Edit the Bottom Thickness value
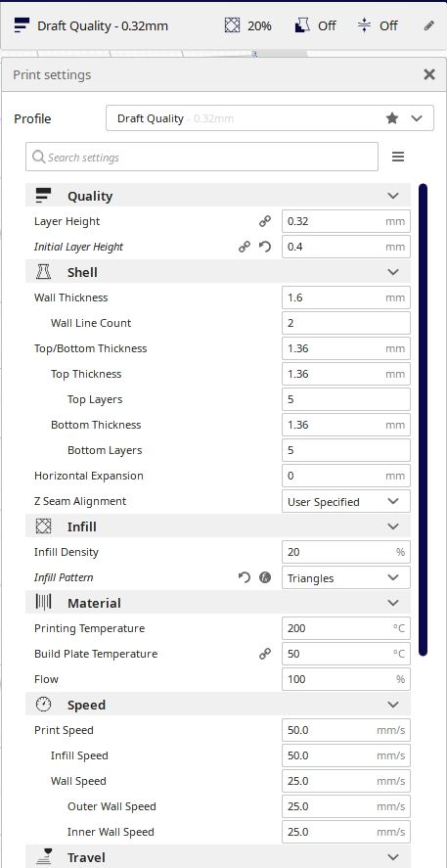 click(x=346, y=425)
